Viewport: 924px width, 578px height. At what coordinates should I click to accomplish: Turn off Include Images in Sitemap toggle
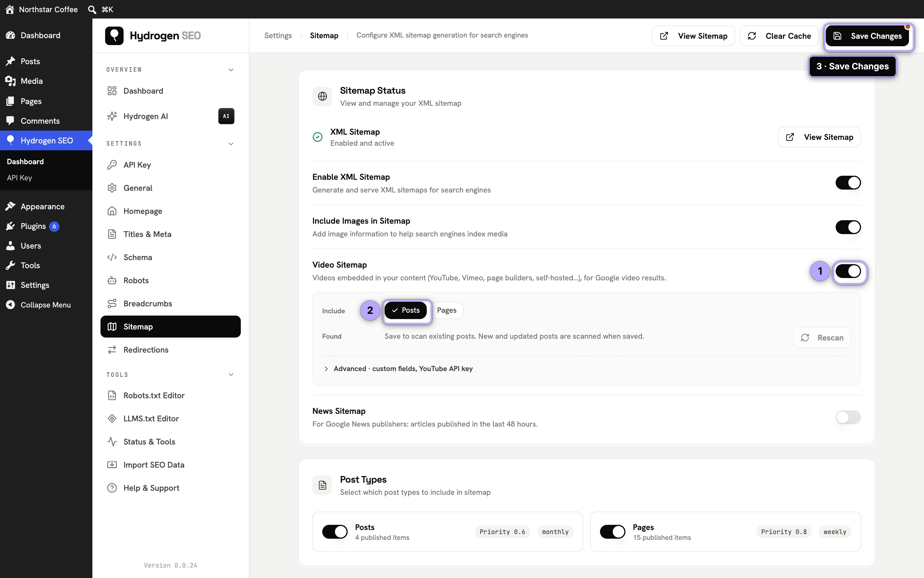click(848, 227)
